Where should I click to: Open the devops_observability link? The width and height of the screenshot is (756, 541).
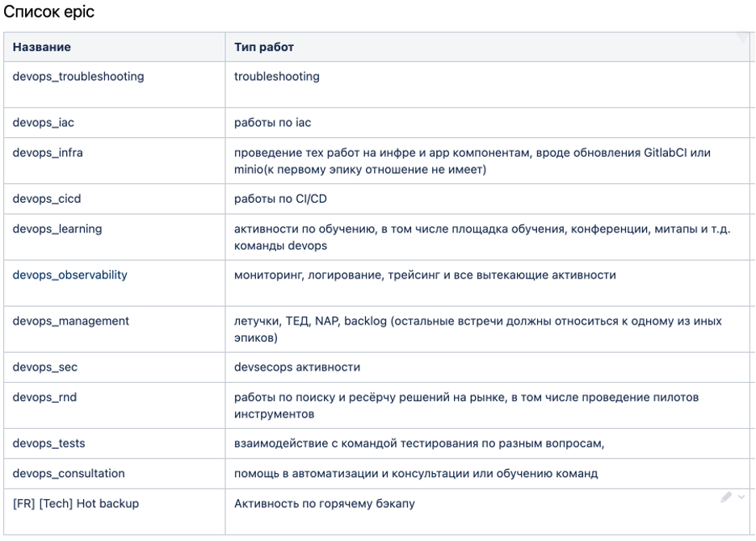tap(70, 275)
